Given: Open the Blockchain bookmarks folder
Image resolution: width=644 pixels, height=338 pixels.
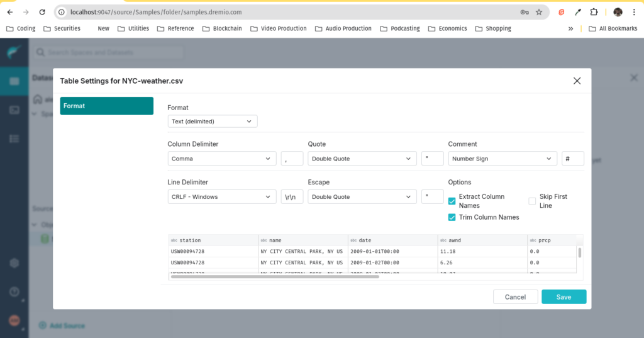Looking at the screenshot, I should 222,28.
